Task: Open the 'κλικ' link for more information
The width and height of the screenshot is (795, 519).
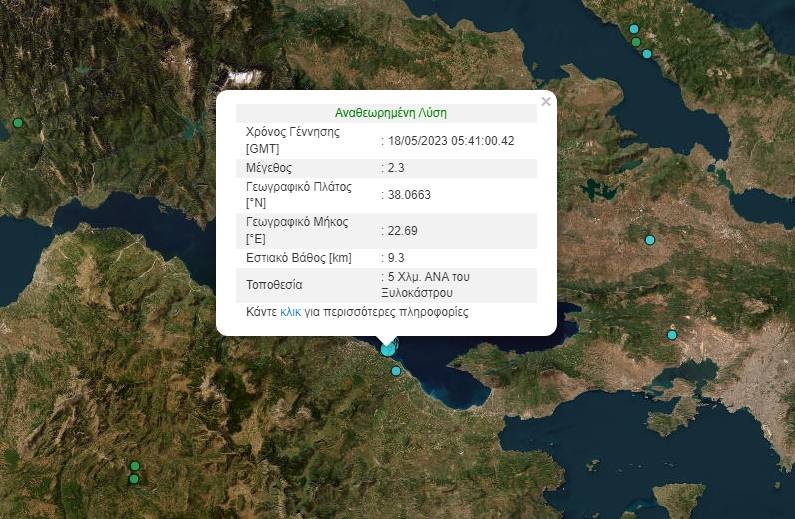Action: (290, 312)
